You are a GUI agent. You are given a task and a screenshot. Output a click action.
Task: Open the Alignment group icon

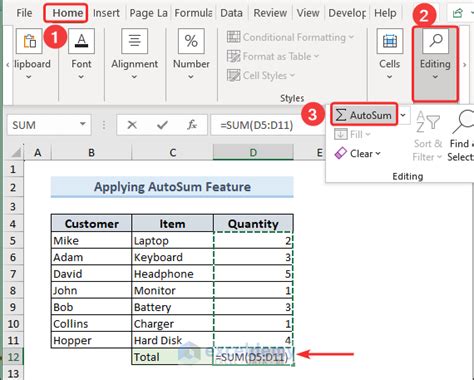pyautogui.click(x=135, y=41)
